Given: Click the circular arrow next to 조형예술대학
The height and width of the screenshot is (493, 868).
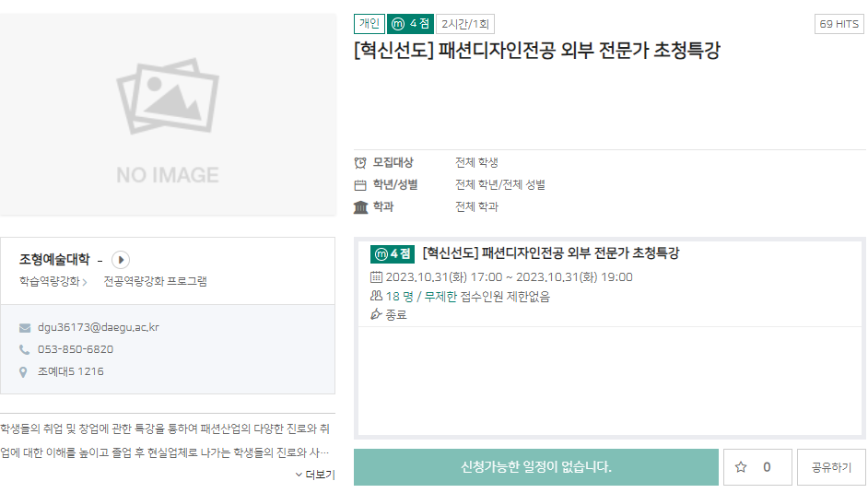Looking at the screenshot, I should (121, 260).
